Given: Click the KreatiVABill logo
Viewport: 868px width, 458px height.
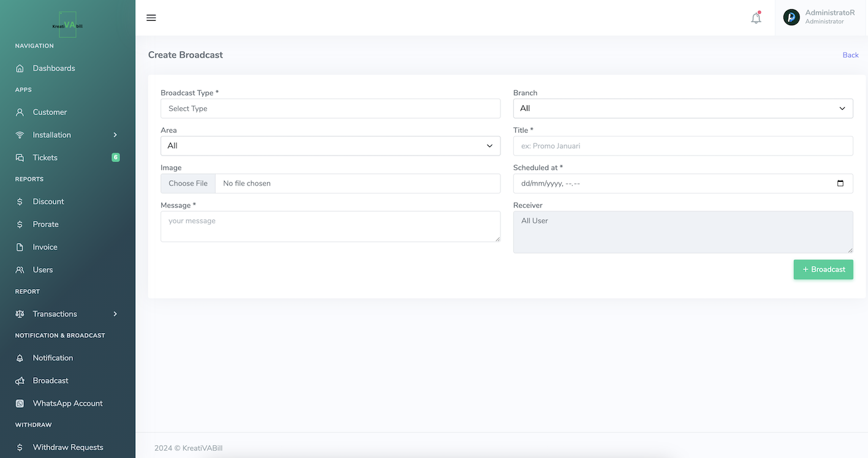Looking at the screenshot, I should tap(67, 25).
